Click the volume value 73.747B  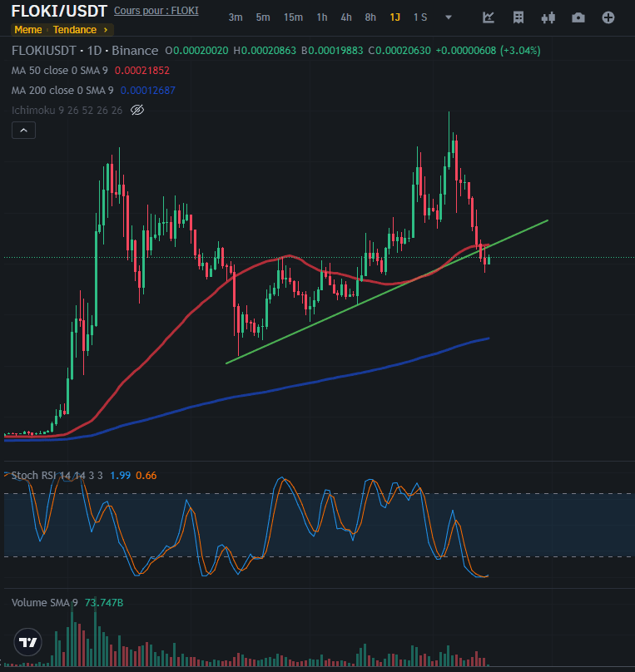point(104,603)
